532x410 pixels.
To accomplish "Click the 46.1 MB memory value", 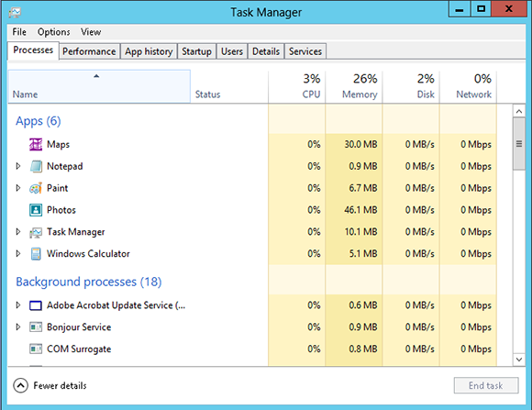I will (x=360, y=210).
